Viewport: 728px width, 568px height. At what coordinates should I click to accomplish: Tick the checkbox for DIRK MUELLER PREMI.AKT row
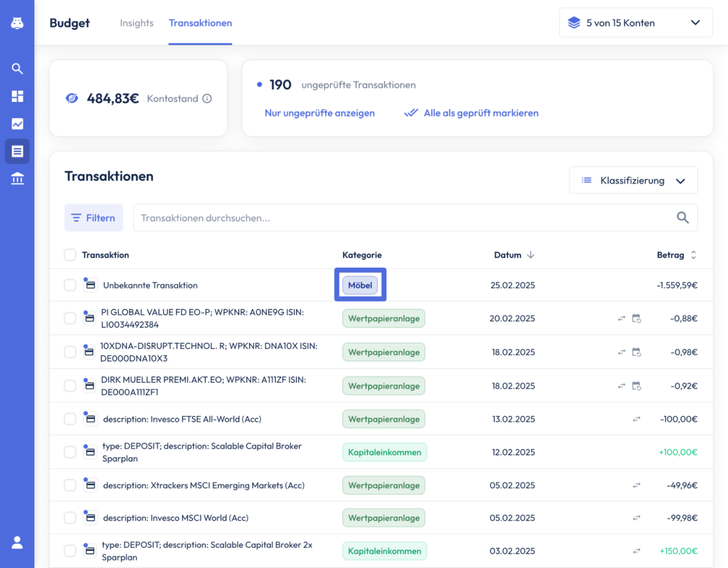tap(70, 386)
